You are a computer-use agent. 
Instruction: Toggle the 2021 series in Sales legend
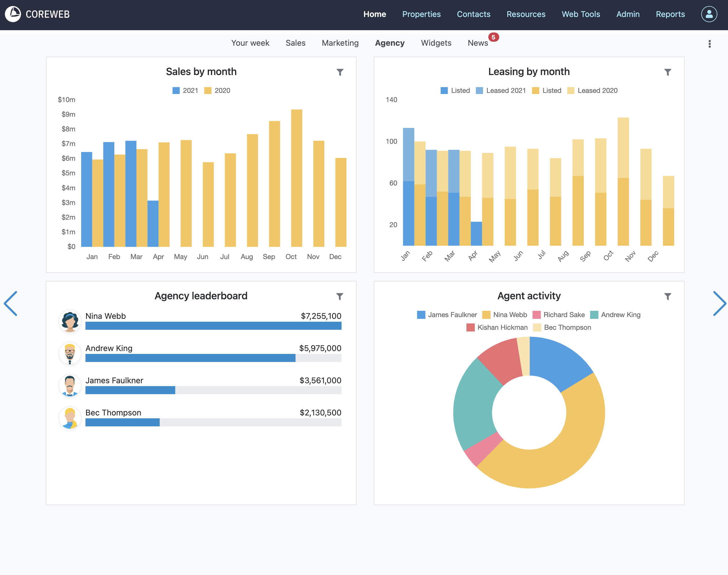(x=185, y=91)
